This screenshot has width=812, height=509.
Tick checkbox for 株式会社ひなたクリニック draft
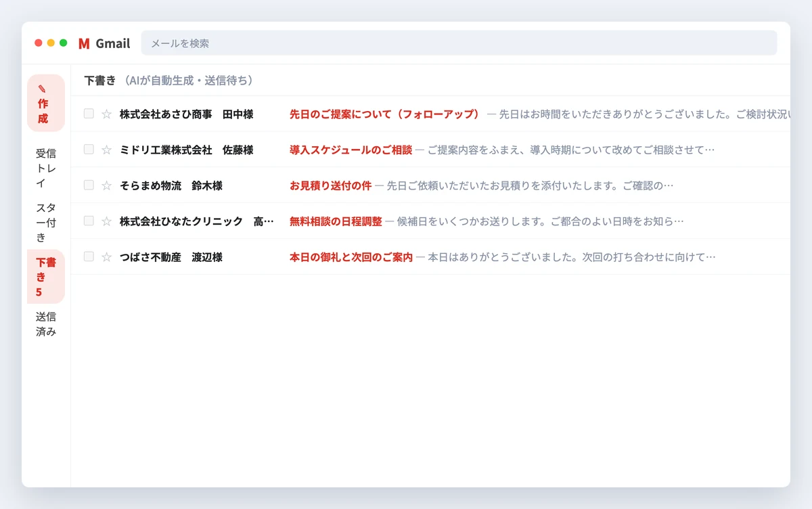coord(89,221)
